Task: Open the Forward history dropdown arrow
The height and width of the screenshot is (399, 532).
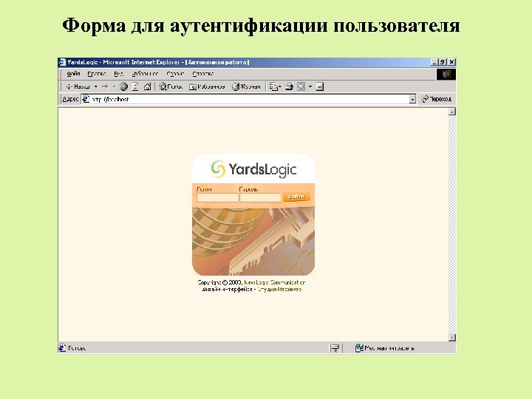Action: pyautogui.click(x=114, y=87)
